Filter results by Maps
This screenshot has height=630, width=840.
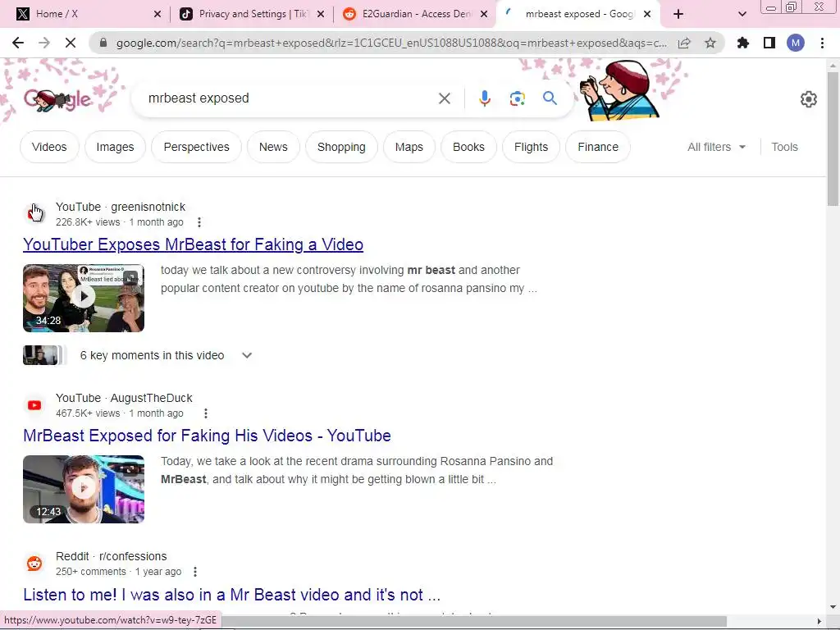point(409,147)
